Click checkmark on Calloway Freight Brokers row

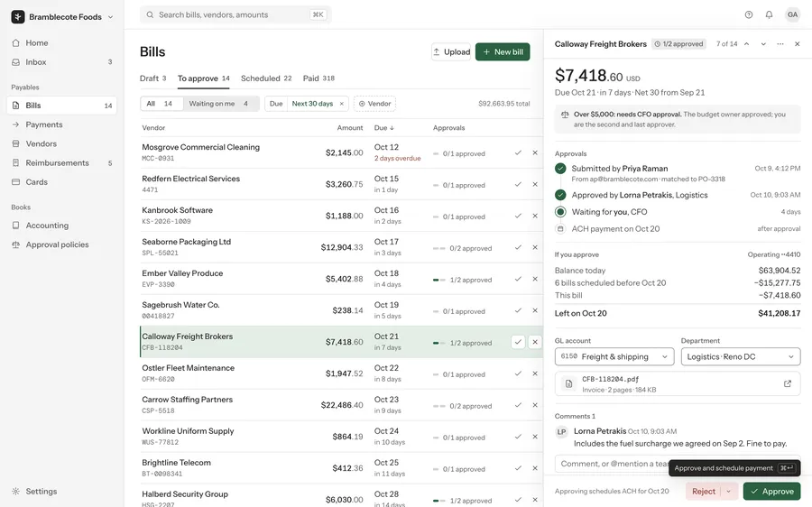coord(518,342)
